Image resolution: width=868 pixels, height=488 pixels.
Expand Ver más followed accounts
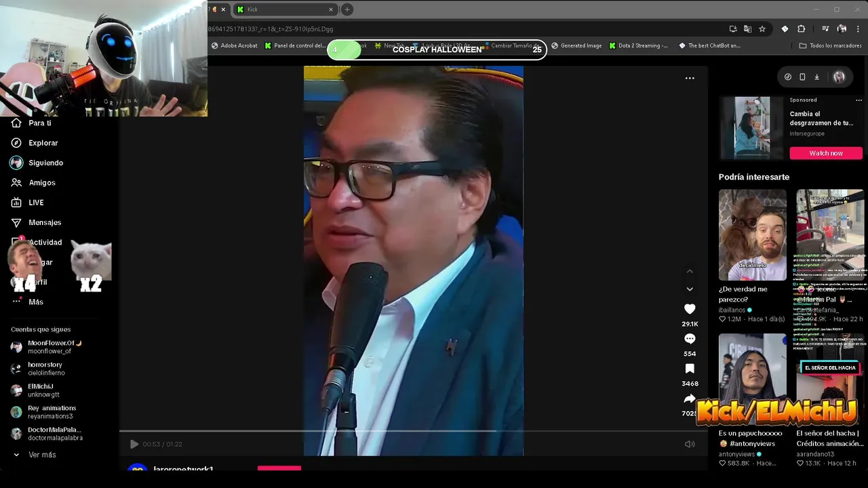click(35, 455)
